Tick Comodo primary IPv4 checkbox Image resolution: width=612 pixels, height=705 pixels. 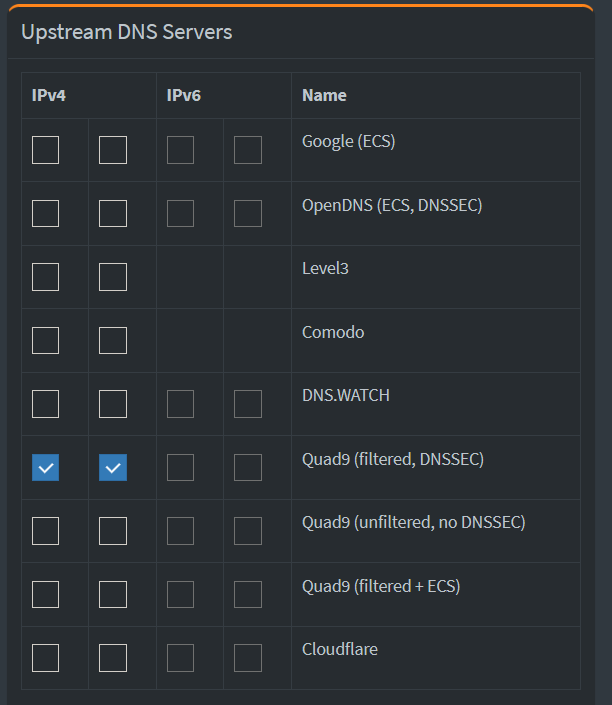[x=45, y=340]
